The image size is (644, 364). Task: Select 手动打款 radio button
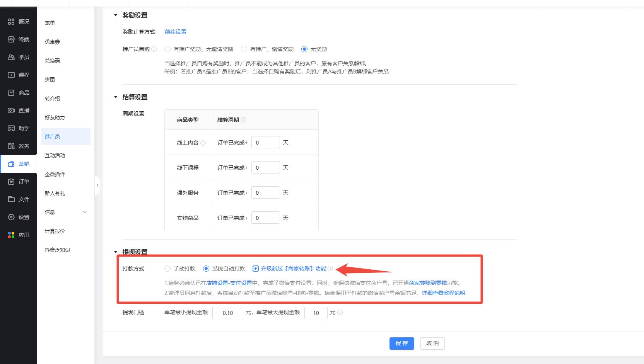coord(167,269)
